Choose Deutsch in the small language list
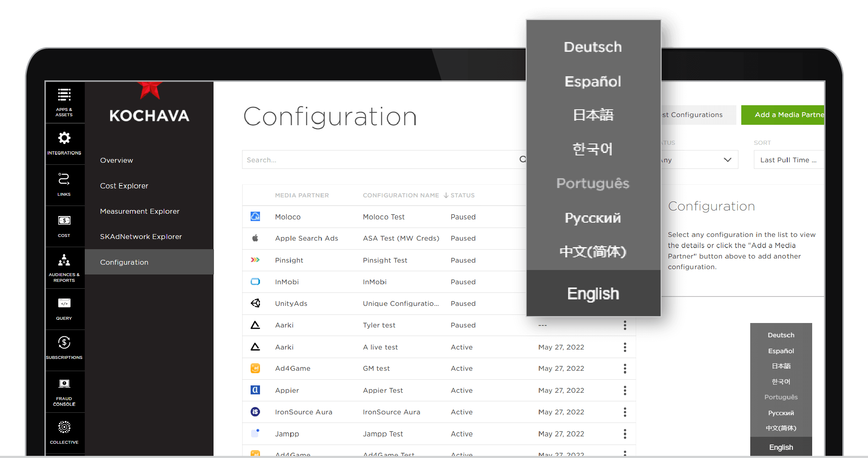 coord(781,335)
